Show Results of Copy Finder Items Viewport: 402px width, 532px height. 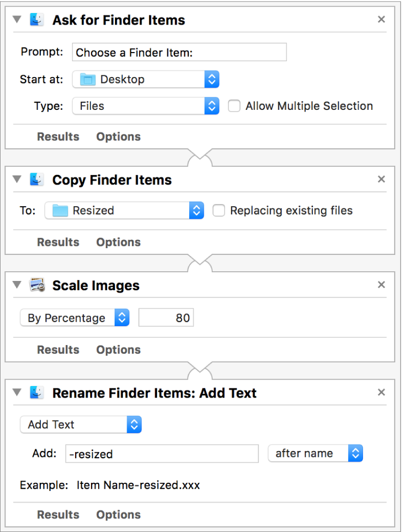tap(58, 242)
